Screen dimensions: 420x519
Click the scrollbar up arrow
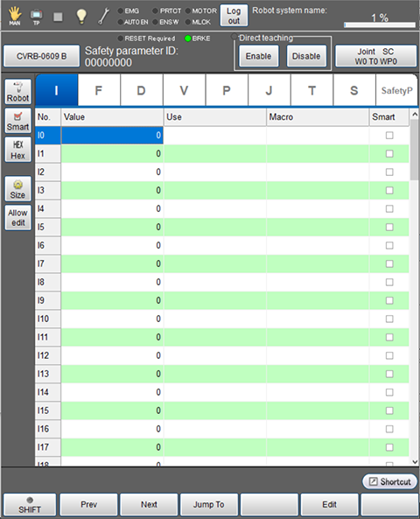pyautogui.click(x=415, y=114)
